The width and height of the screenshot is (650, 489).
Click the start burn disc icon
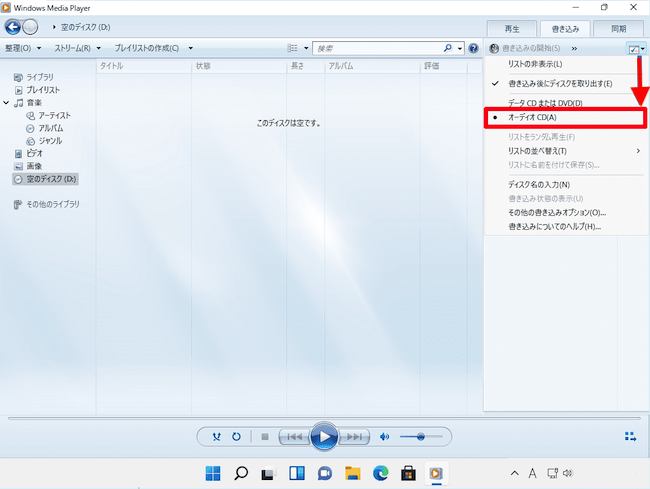494,48
